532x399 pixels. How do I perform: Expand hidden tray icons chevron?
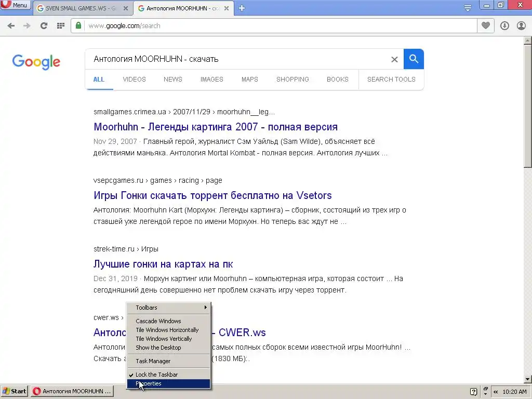(x=496, y=392)
